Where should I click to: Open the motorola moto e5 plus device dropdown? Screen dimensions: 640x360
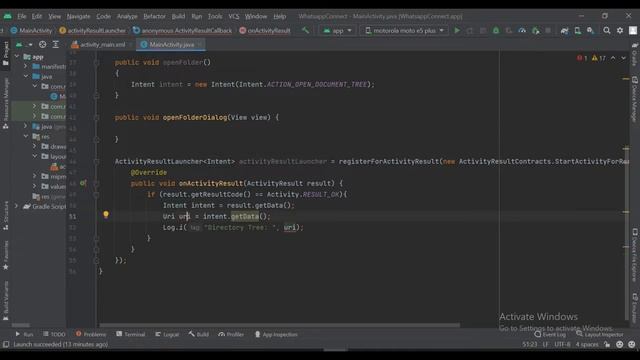pos(404,30)
